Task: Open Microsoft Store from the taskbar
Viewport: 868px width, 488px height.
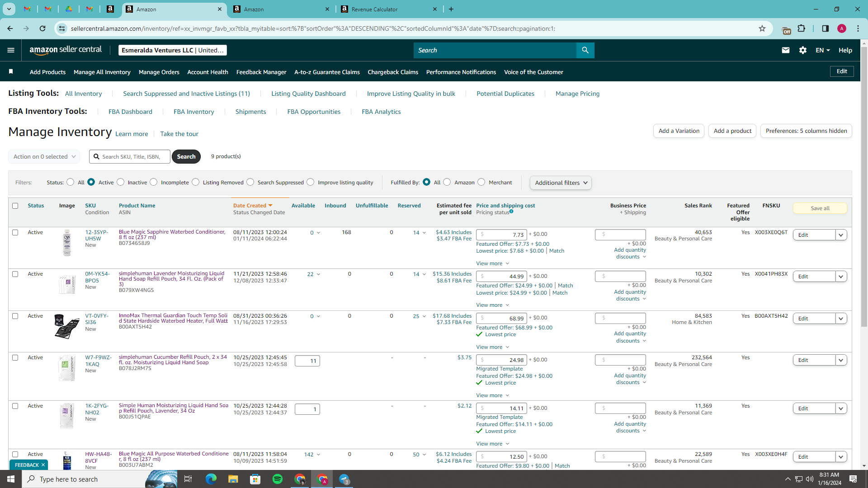Action: 255,479
